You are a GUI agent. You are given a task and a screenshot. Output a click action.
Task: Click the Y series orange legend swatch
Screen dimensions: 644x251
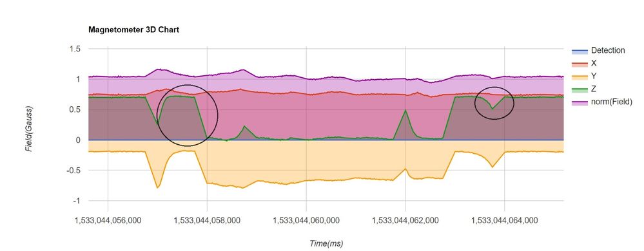pyautogui.click(x=579, y=77)
